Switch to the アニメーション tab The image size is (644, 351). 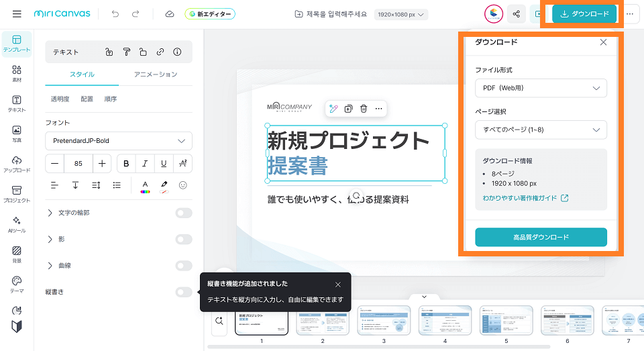pos(156,74)
